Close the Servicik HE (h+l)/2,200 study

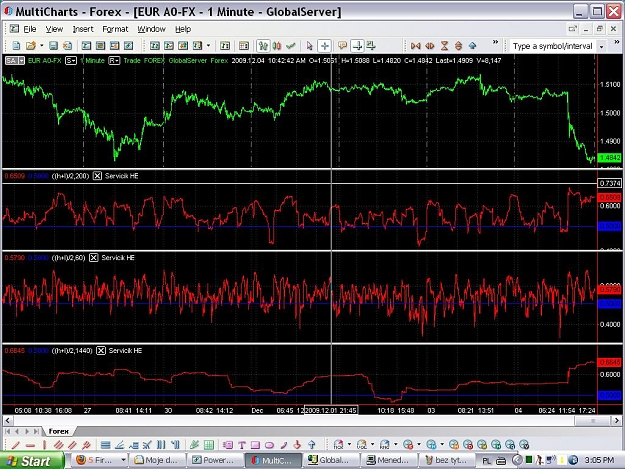pyautogui.click(x=97, y=176)
